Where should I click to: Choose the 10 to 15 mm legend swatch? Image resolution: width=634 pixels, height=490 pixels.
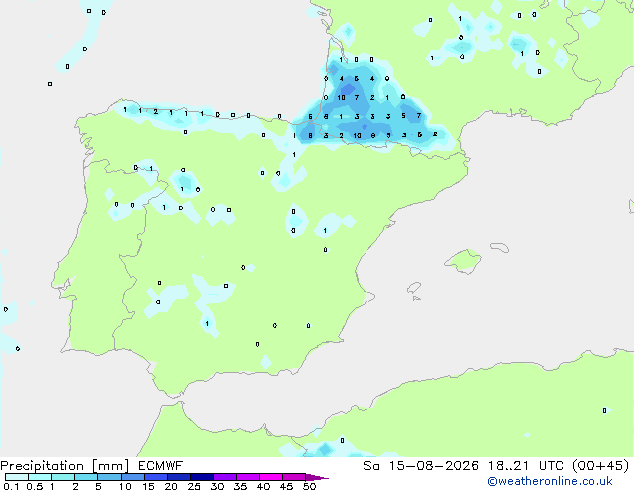[132, 477]
